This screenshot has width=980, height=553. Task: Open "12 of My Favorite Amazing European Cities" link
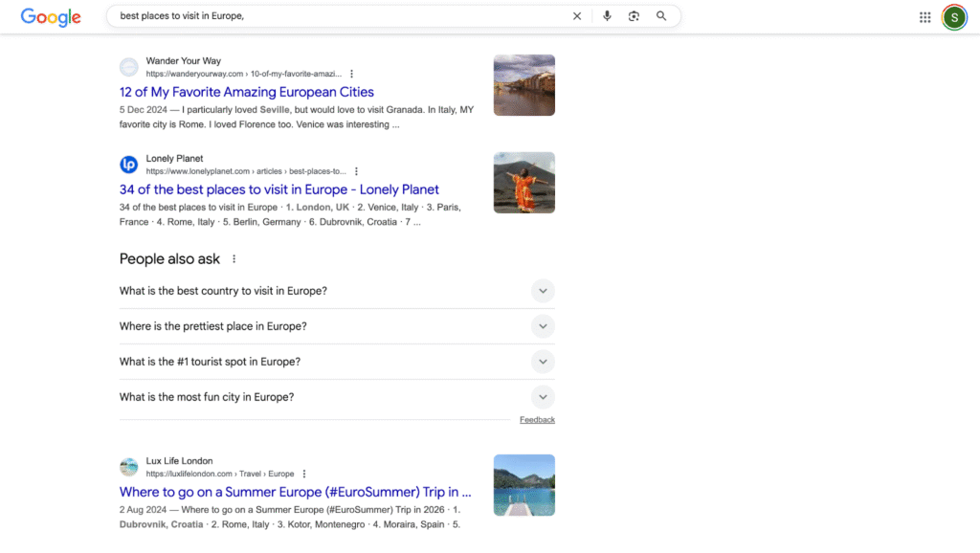click(x=247, y=92)
